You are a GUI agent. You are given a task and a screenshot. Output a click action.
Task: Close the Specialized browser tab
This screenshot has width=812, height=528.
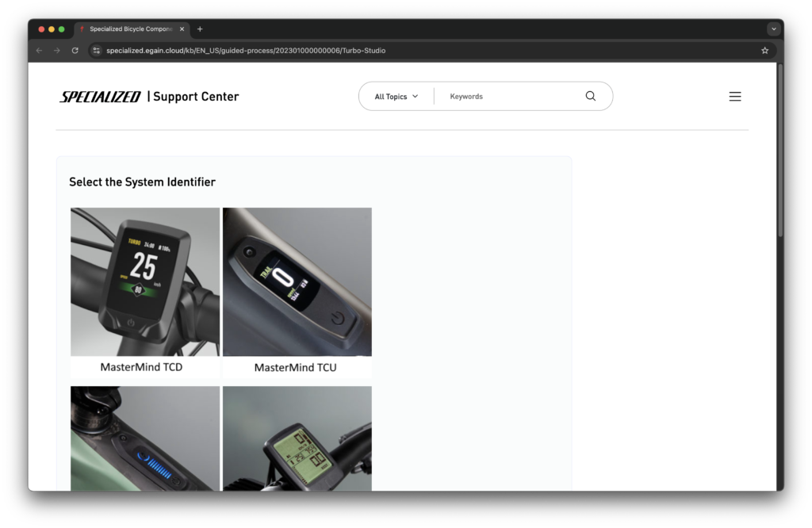pyautogui.click(x=182, y=29)
